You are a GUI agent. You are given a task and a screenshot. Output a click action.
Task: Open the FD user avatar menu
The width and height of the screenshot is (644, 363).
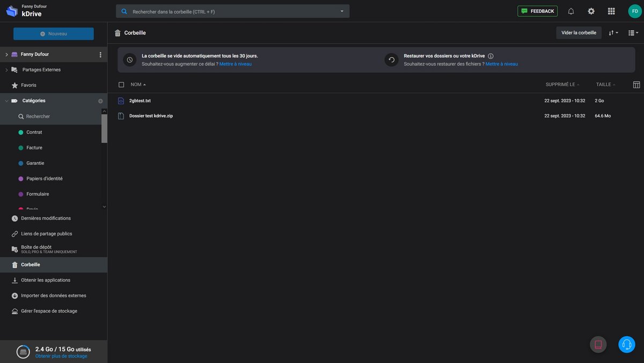(x=635, y=11)
